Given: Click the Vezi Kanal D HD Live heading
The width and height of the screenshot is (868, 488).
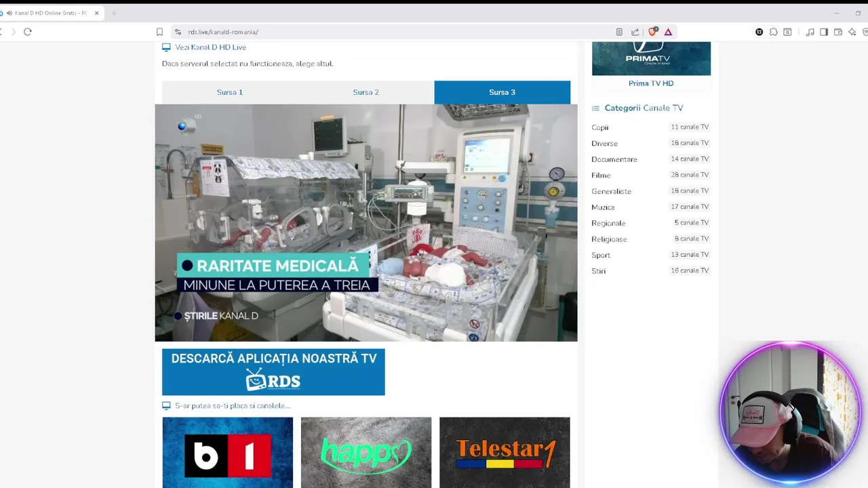Looking at the screenshot, I should click(211, 47).
